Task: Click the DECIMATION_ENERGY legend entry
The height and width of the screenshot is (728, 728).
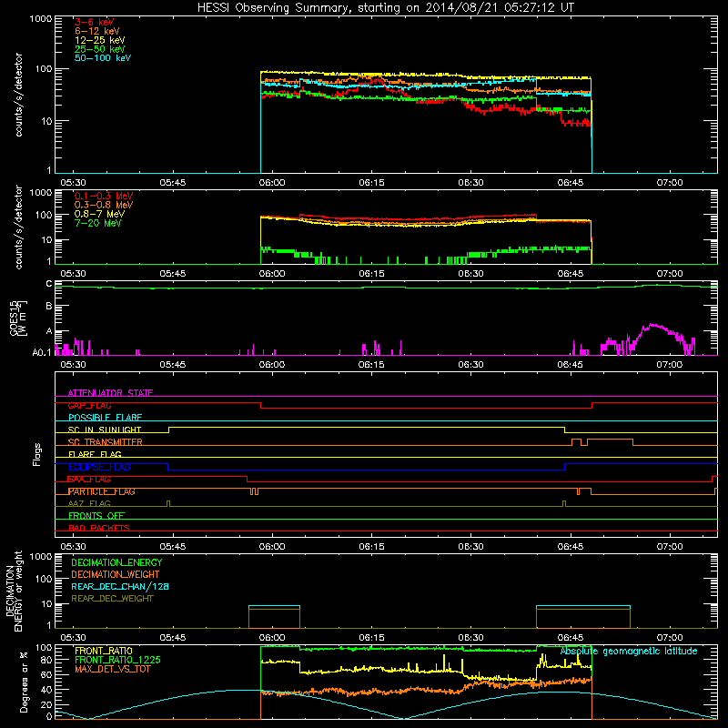Action: coord(116,562)
